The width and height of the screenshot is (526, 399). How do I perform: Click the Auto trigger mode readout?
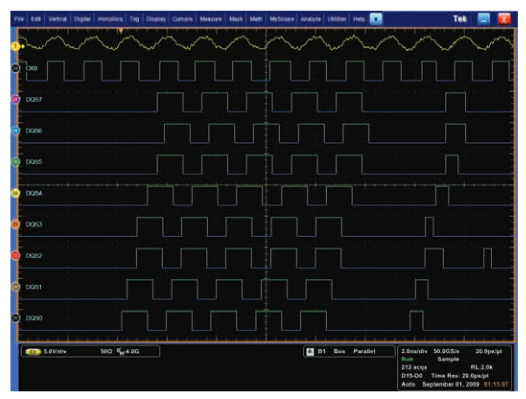[x=408, y=384]
